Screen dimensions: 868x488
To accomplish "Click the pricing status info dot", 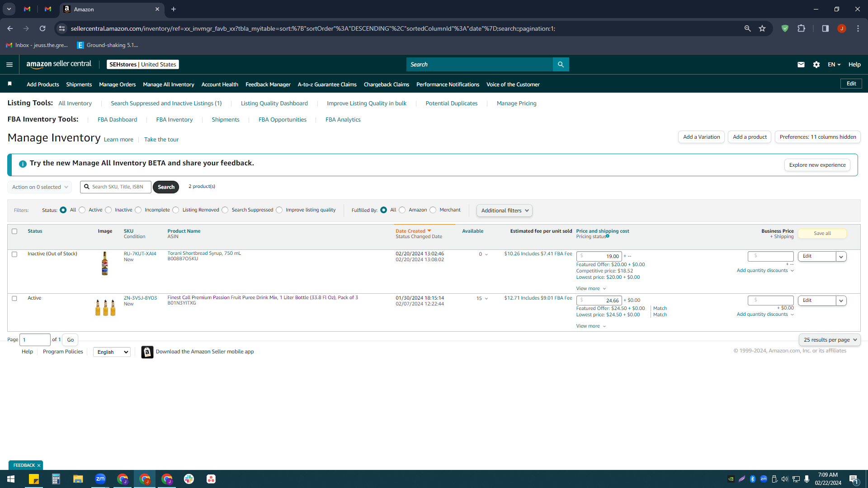I will pyautogui.click(x=608, y=236).
